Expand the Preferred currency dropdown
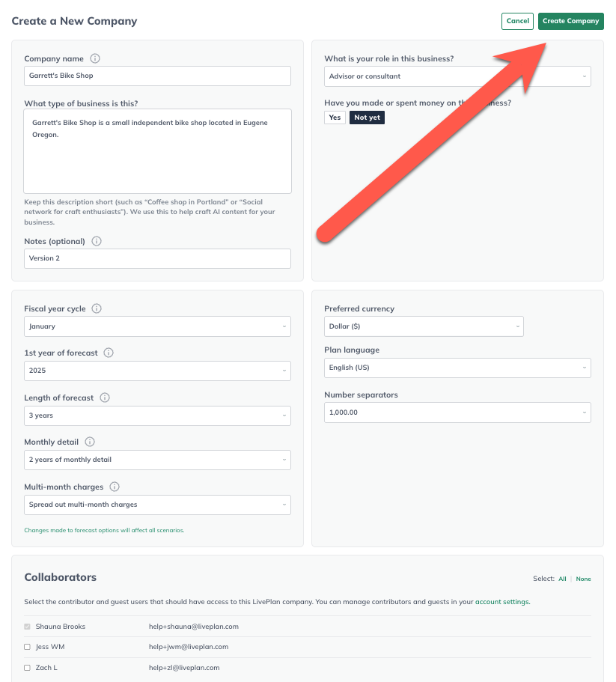Image resolution: width=616 pixels, height=682 pixels. 424,326
